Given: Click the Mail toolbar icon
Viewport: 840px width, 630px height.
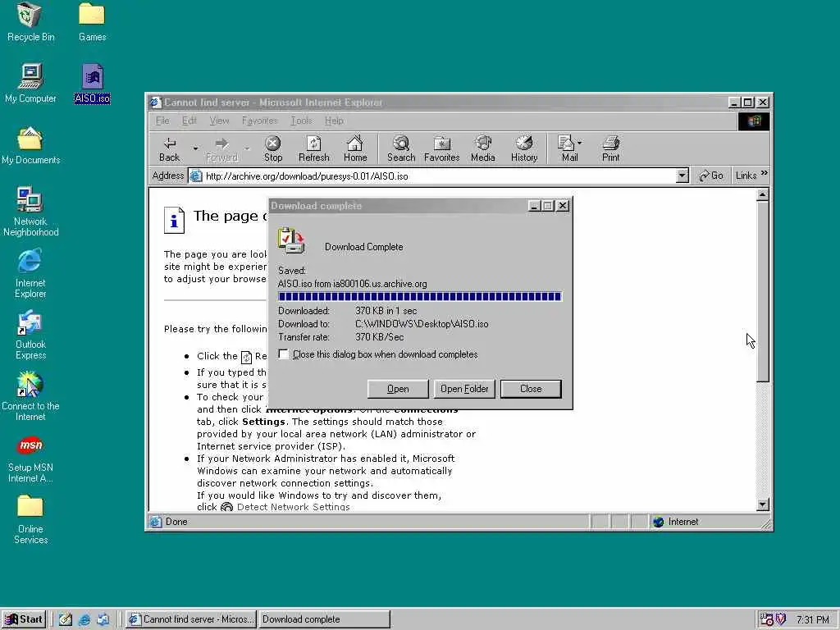Looking at the screenshot, I should click(x=568, y=148).
